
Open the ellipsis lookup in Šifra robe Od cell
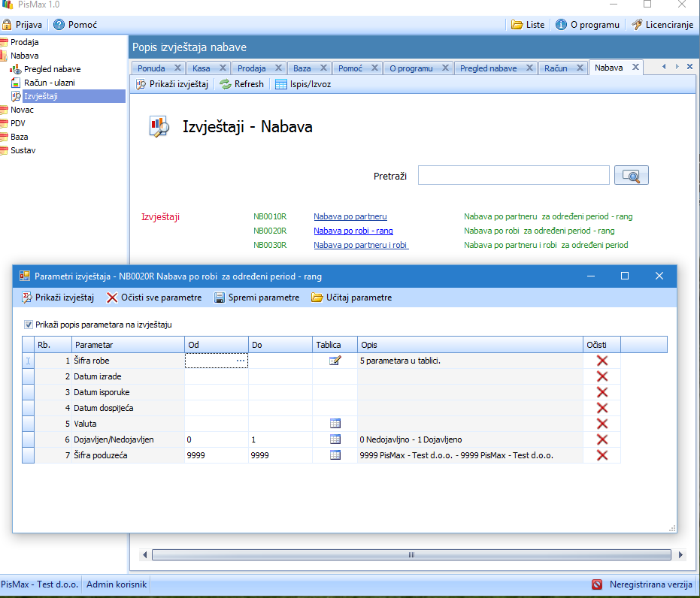tap(241, 361)
